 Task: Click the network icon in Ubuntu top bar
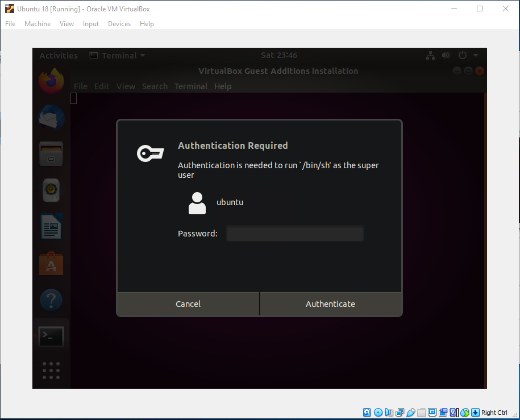click(x=430, y=55)
